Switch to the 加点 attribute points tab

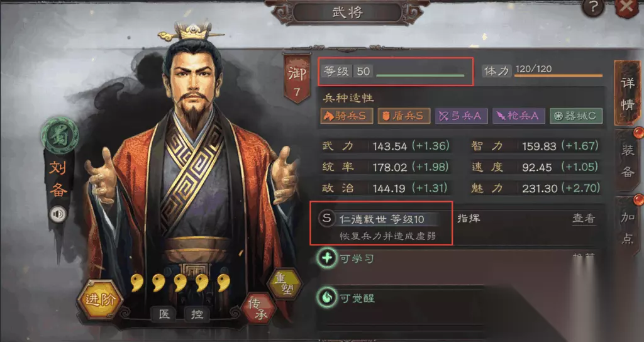pos(628,228)
